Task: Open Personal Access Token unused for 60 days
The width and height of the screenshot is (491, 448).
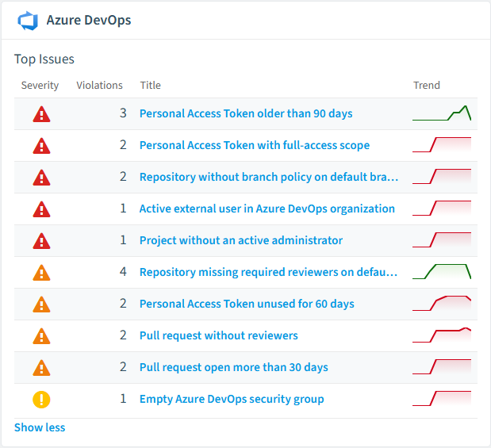Action: tap(247, 304)
